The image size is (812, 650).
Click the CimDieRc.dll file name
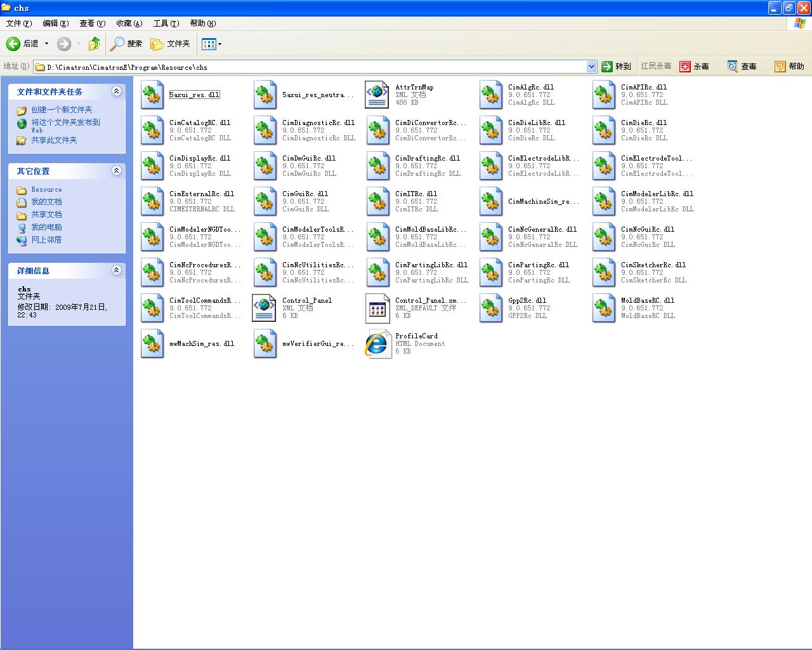coord(644,123)
